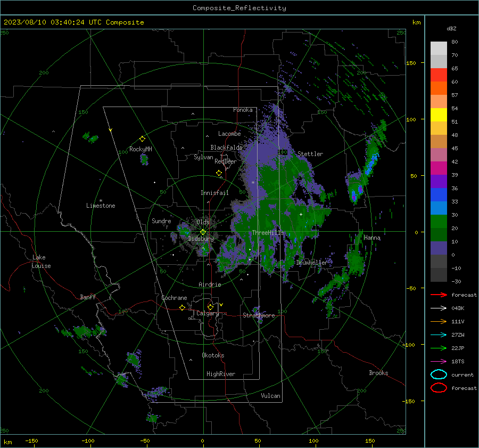479x448 pixels.
Task: Click the red forecast arrow in legend
Action: pyautogui.click(x=439, y=295)
